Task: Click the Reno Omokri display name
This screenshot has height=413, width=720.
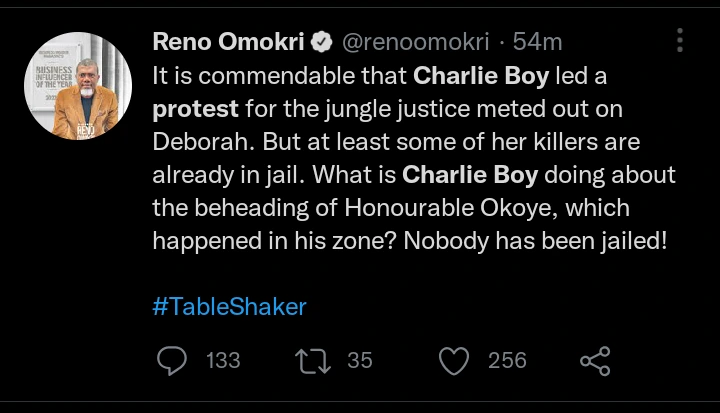Action: (228, 42)
